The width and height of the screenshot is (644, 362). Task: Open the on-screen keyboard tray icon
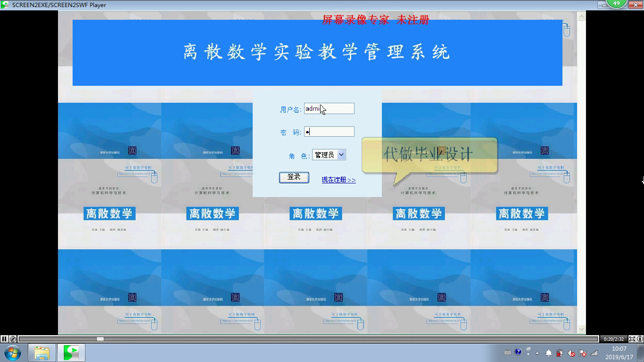click(x=508, y=353)
